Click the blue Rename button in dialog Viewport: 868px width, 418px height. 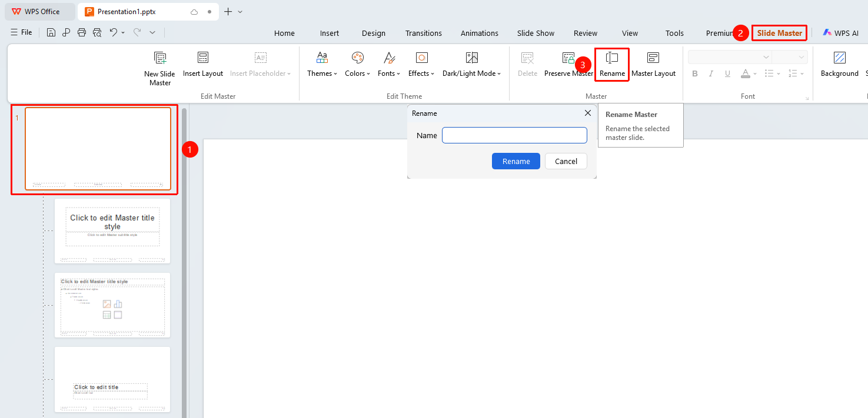[516, 161]
